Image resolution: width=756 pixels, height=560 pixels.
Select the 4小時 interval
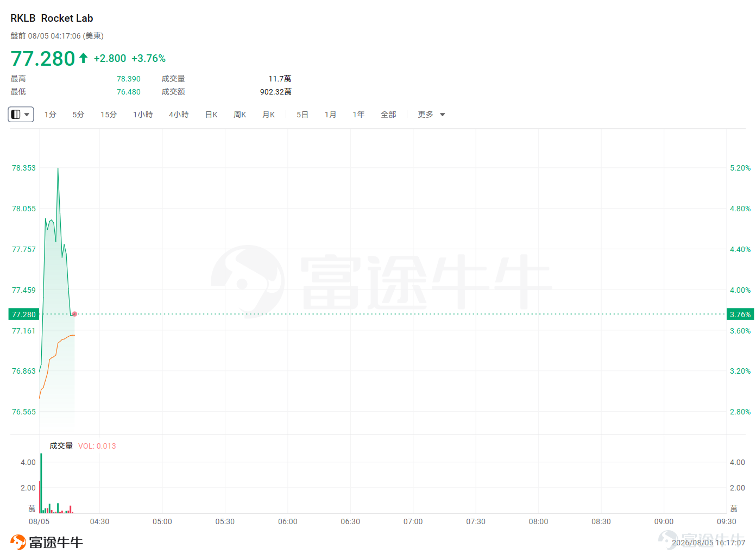179,115
